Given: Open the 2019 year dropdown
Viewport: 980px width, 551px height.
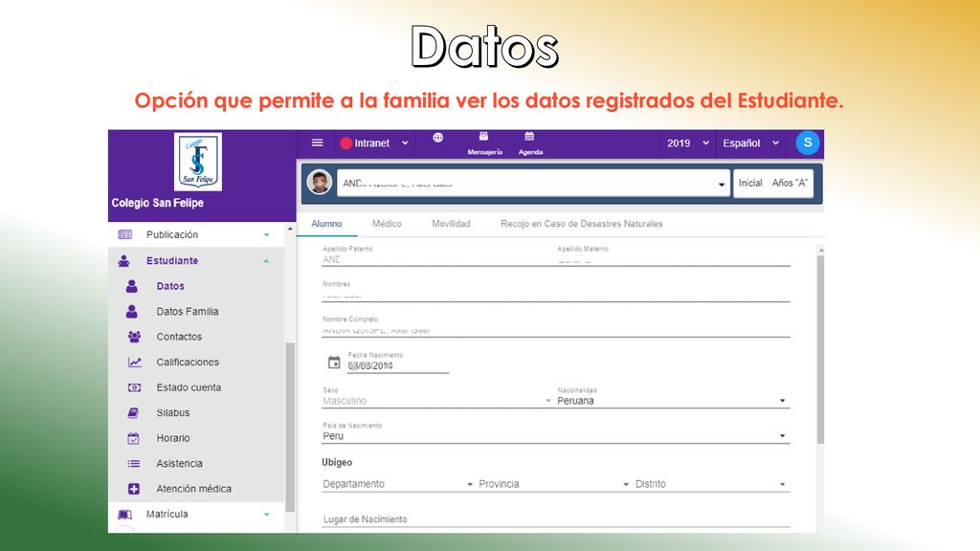Looking at the screenshot, I should (x=687, y=143).
